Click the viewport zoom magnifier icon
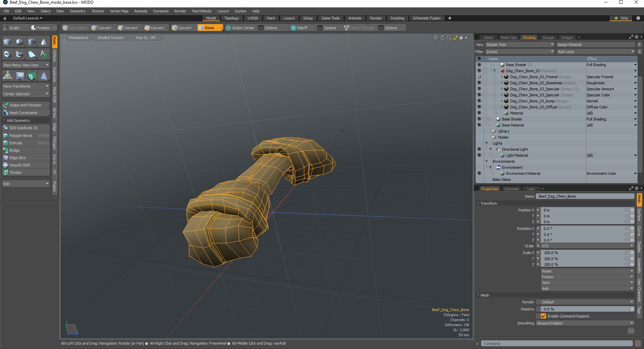 click(449, 38)
